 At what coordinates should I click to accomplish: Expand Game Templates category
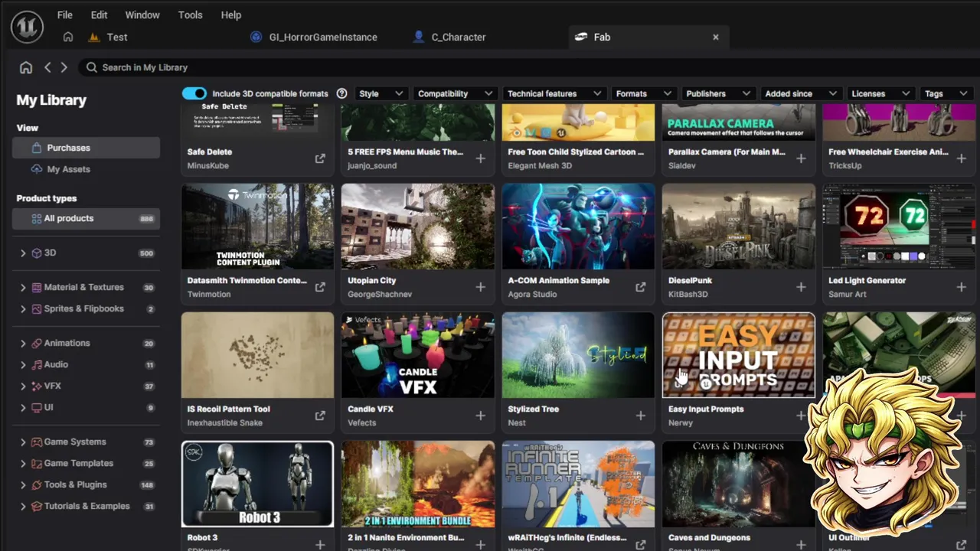coord(23,464)
